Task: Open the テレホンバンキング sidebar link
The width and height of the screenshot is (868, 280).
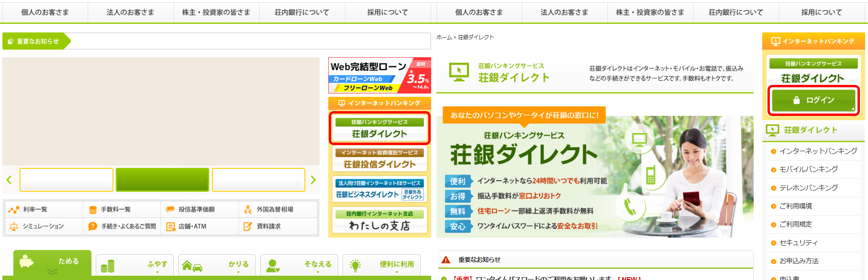Action: [x=808, y=188]
